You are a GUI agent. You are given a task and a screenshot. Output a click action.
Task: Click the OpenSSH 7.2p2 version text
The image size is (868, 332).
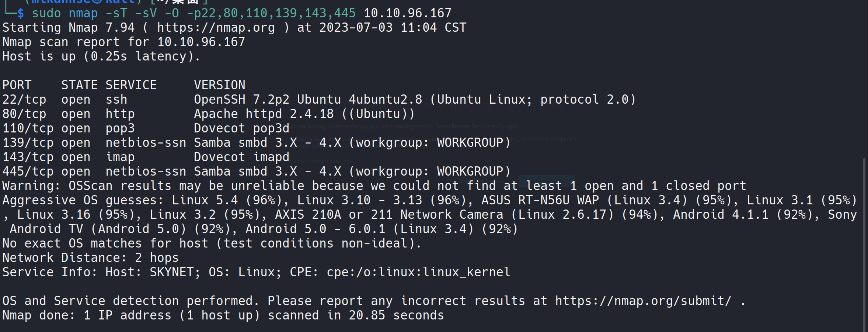point(238,100)
